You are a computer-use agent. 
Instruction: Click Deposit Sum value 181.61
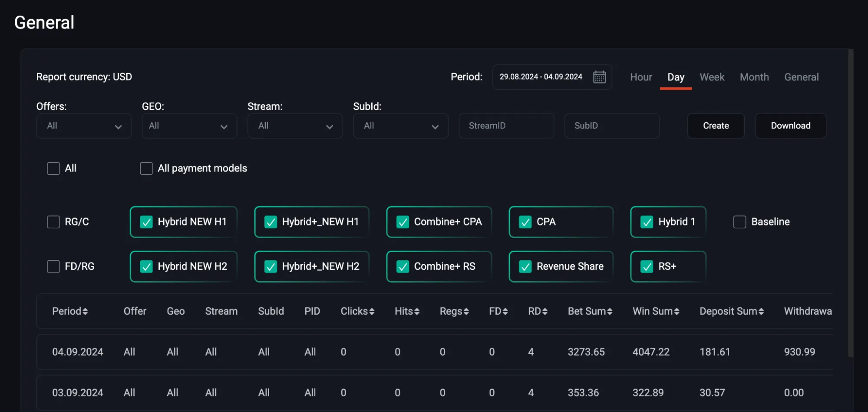[x=715, y=352]
